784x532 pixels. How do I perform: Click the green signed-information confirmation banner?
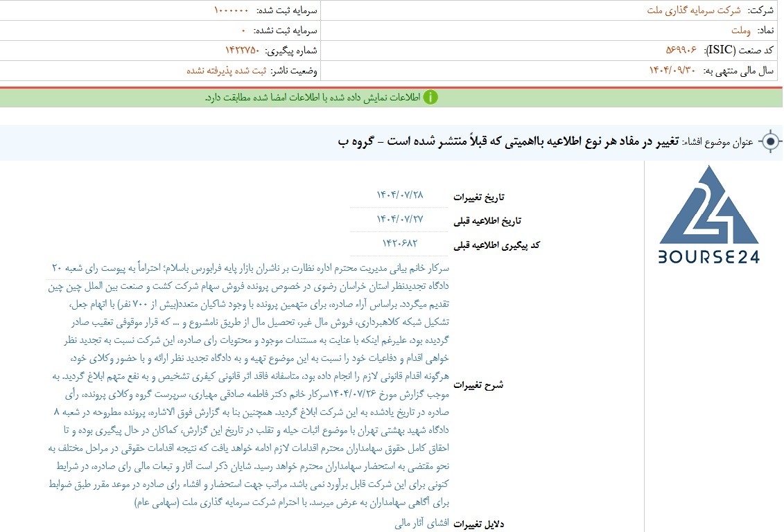click(x=391, y=98)
